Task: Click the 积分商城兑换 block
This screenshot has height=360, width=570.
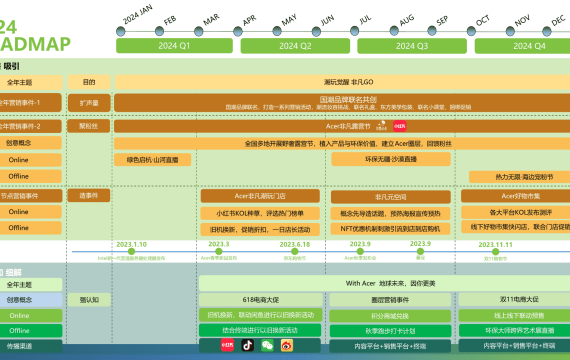Action: (x=390, y=316)
